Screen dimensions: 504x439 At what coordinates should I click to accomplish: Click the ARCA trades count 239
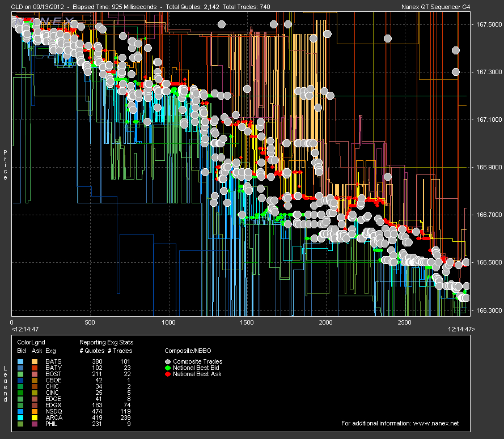point(125,418)
